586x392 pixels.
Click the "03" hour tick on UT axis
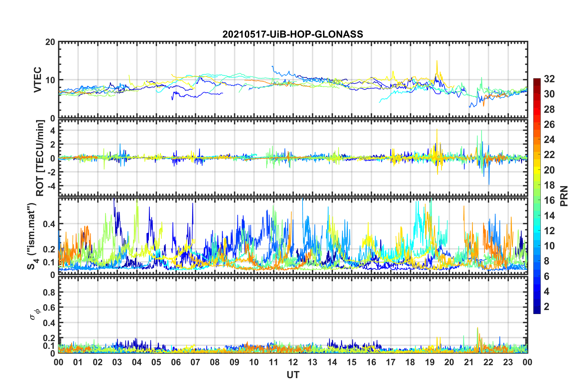coord(117,362)
